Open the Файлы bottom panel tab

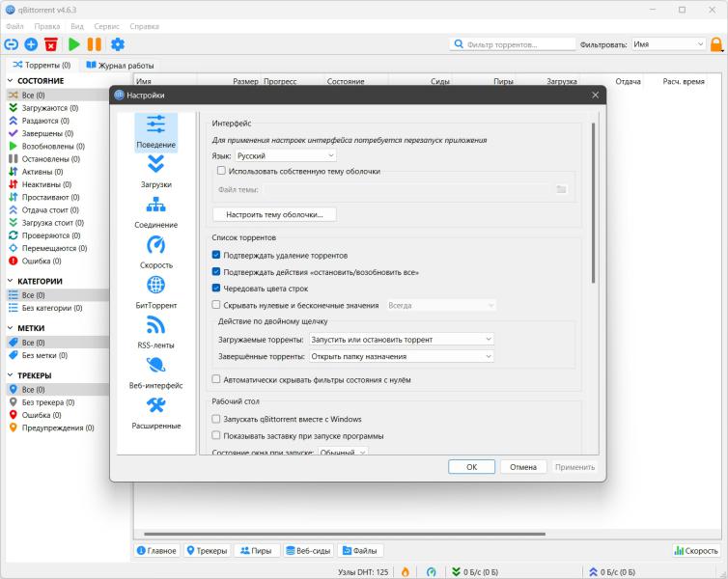360,551
